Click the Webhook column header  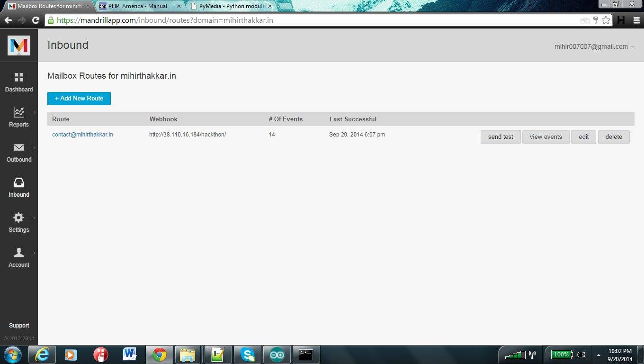[x=163, y=119]
